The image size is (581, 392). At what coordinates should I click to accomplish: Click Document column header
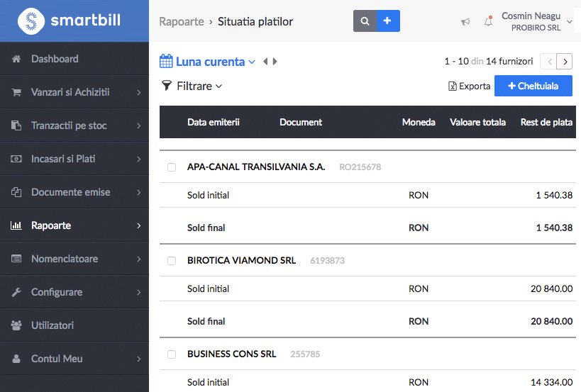(x=301, y=122)
